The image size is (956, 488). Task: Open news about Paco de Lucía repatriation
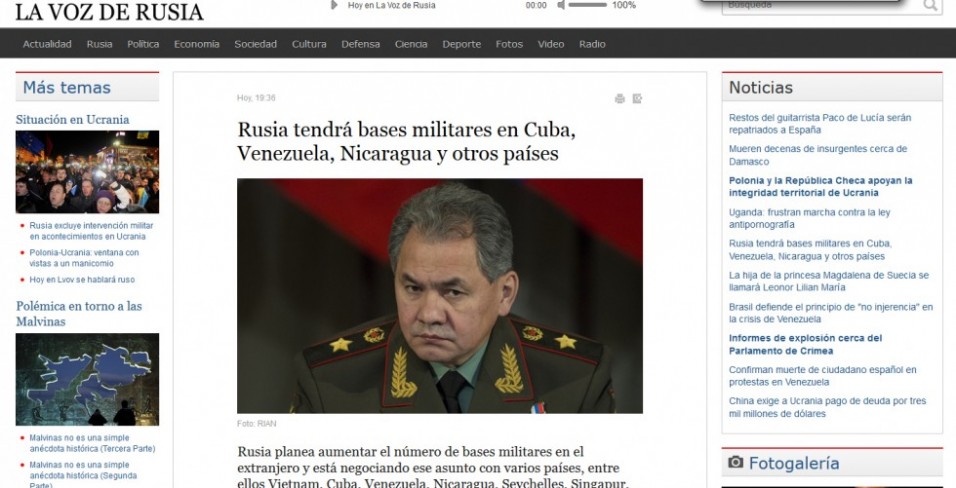pyautogui.click(x=820, y=124)
